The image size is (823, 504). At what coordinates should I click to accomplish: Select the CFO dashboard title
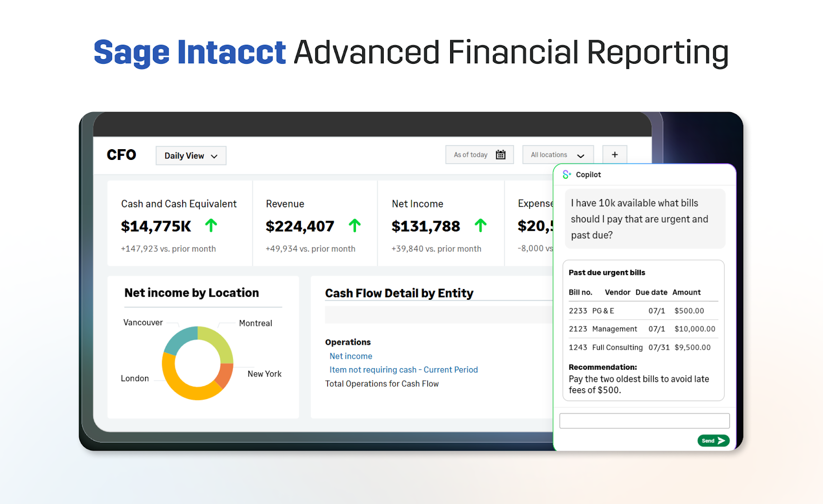pos(121,155)
